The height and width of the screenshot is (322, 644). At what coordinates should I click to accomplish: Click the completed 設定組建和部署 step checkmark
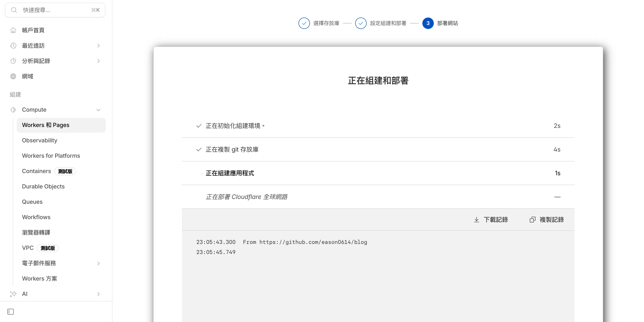(x=360, y=23)
